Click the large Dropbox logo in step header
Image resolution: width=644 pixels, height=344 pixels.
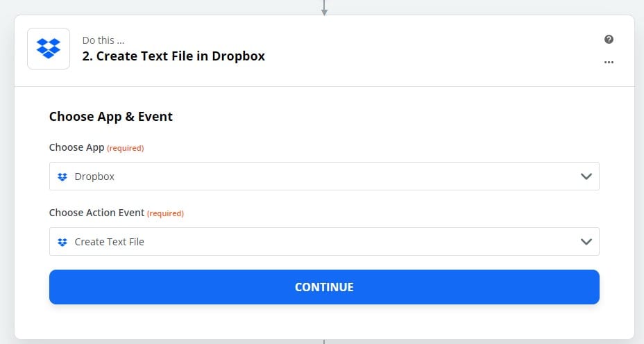pyautogui.click(x=49, y=49)
